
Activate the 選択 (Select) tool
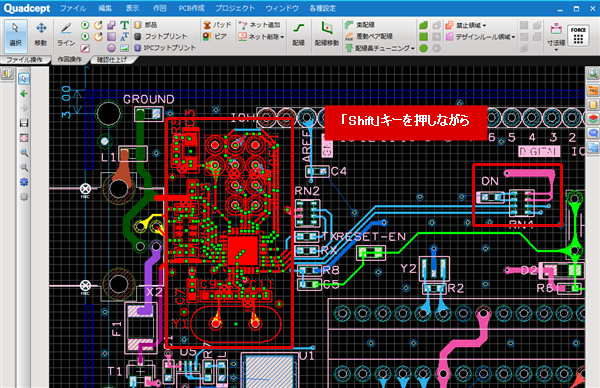(16, 36)
